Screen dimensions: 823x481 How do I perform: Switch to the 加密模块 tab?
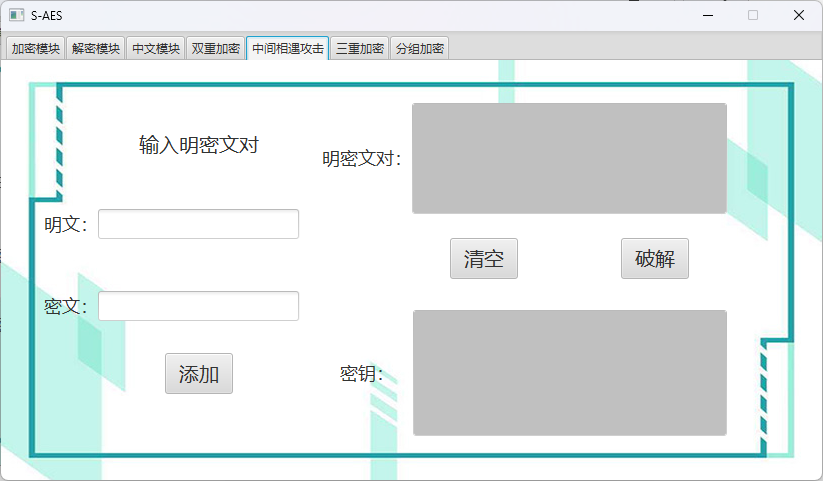36,48
